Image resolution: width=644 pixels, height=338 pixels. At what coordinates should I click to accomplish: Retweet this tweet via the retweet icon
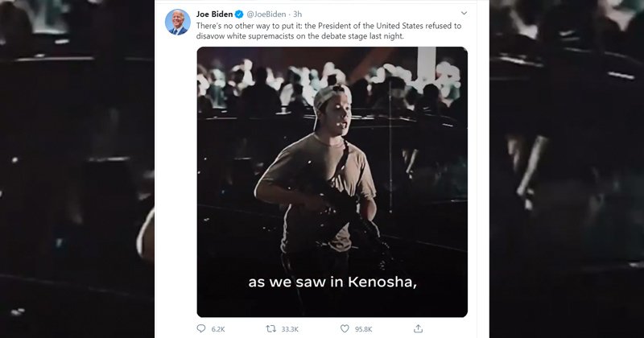pyautogui.click(x=273, y=328)
